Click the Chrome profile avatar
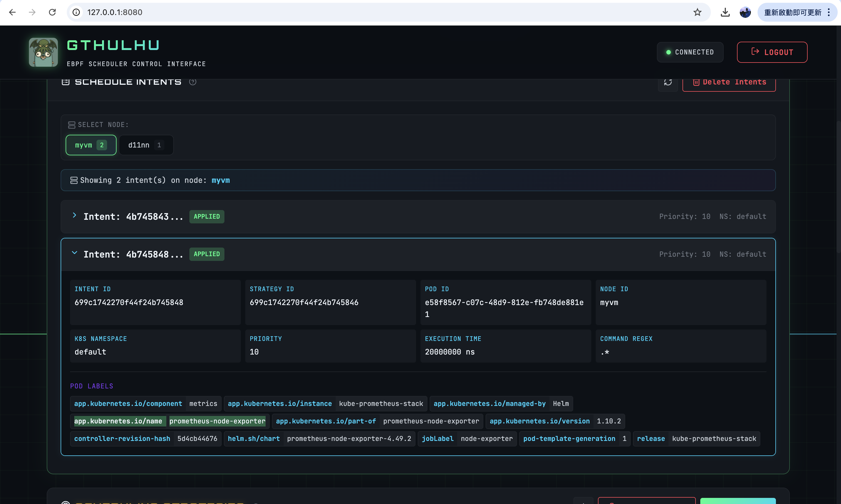The height and width of the screenshot is (504, 841). (x=745, y=12)
